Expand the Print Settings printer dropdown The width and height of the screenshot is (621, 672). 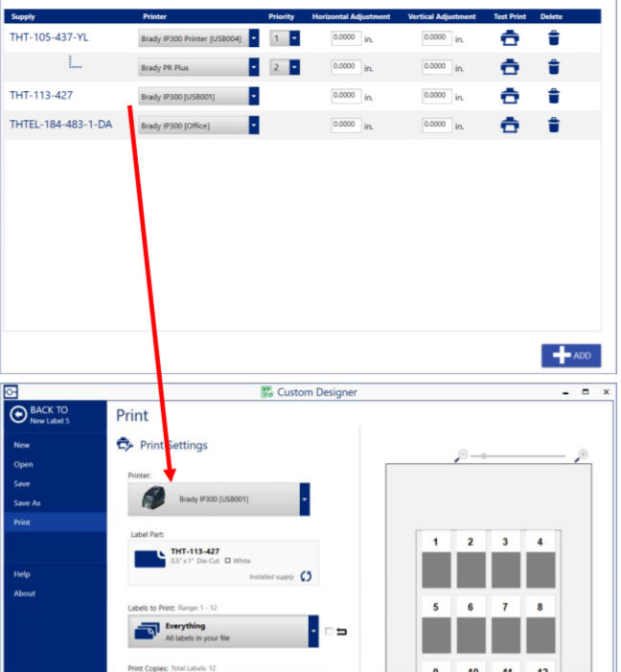pyautogui.click(x=305, y=499)
